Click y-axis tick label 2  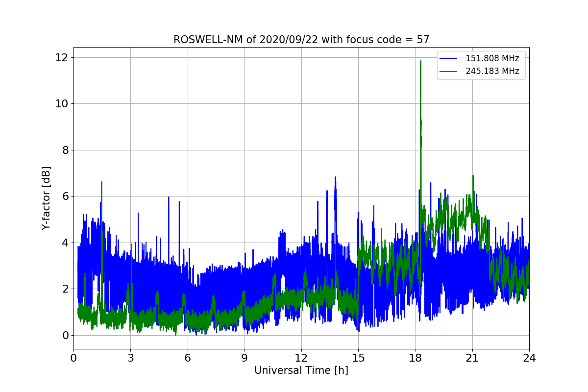coord(65,289)
